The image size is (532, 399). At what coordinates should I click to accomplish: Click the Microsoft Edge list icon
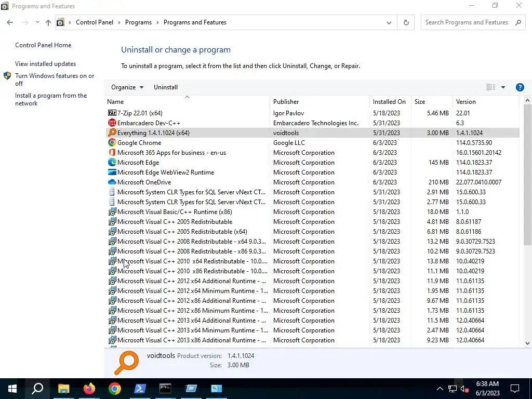coord(112,162)
